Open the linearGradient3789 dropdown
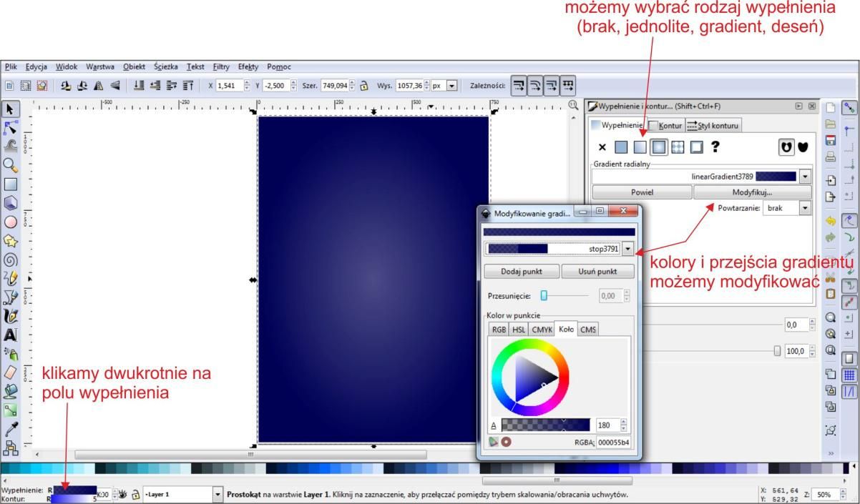This screenshot has width=860, height=504. pos(806,176)
